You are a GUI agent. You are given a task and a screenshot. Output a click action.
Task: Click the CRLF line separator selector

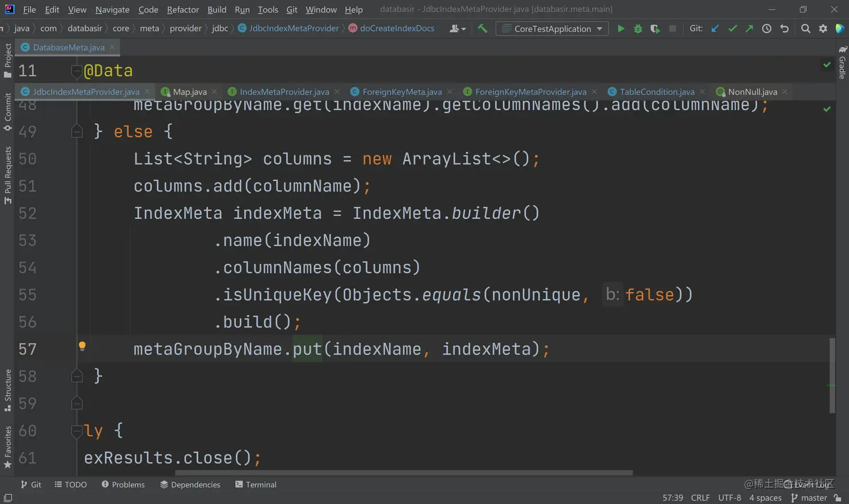click(x=700, y=498)
